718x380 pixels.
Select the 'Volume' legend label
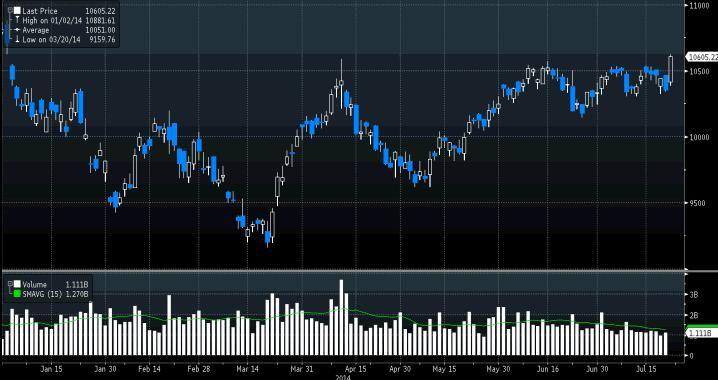[34, 285]
